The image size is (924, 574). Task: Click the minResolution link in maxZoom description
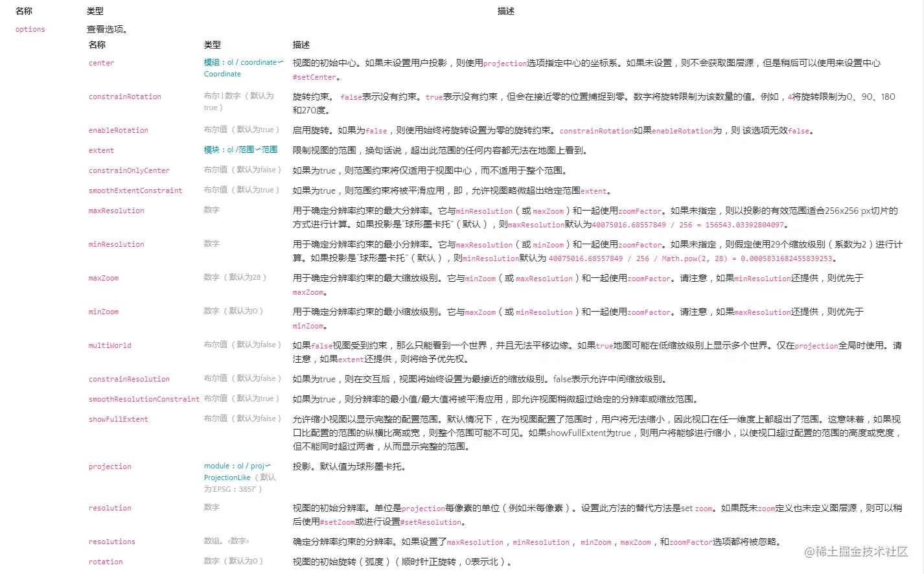763,278
